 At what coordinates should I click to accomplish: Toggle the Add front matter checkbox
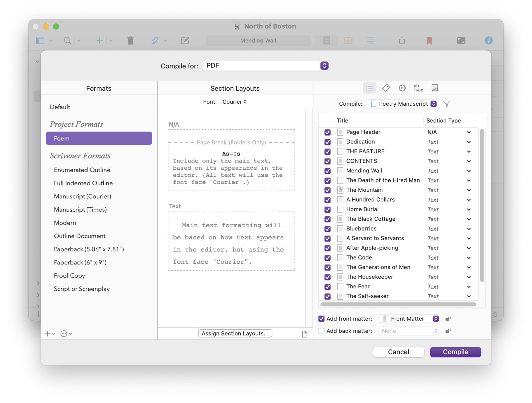coord(322,319)
